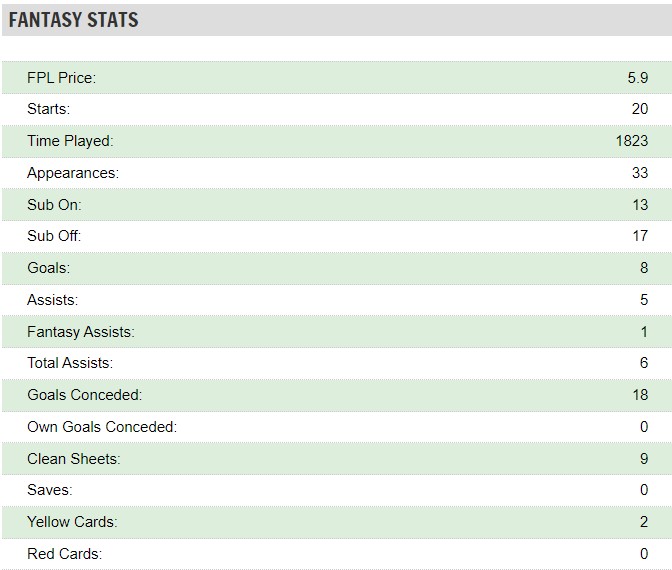Click the Appearances row

tap(337, 173)
